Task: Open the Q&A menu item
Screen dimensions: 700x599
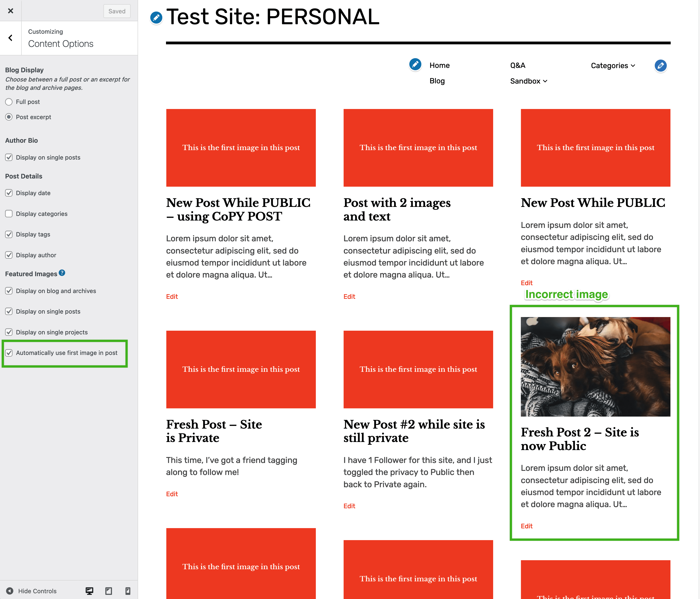Action: click(518, 66)
